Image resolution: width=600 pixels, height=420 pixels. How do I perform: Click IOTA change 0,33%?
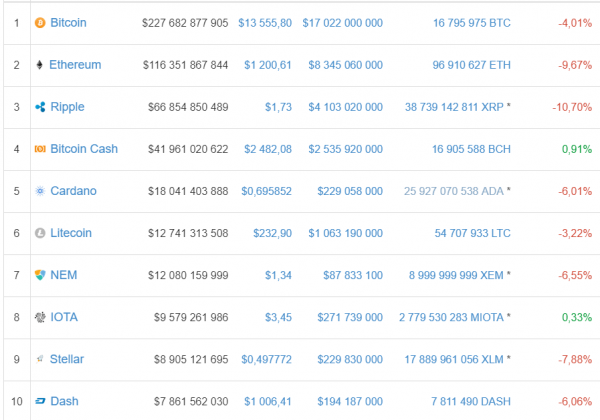[x=577, y=317]
